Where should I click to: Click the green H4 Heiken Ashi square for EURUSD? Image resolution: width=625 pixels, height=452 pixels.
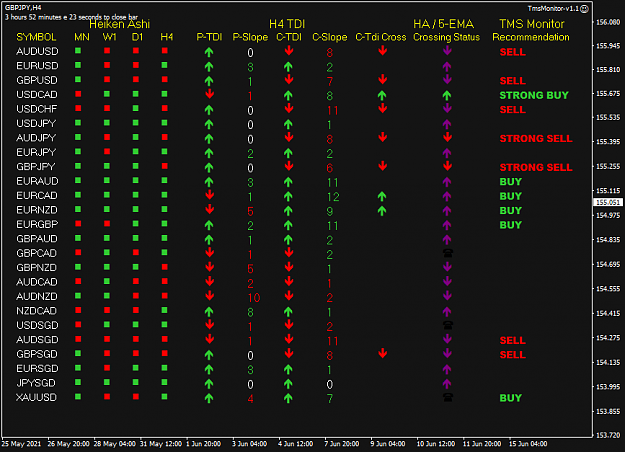tap(165, 65)
